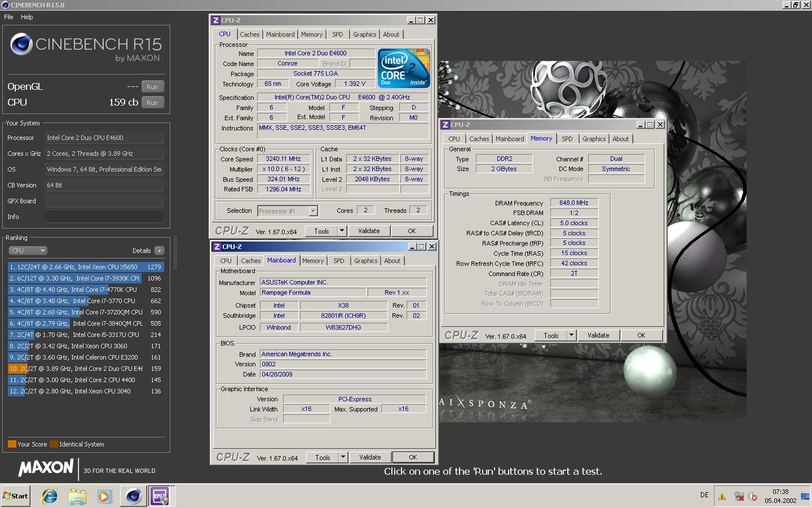812x508 pixels.
Task: Open SPD tab in top CPU-Z window
Action: [338, 34]
